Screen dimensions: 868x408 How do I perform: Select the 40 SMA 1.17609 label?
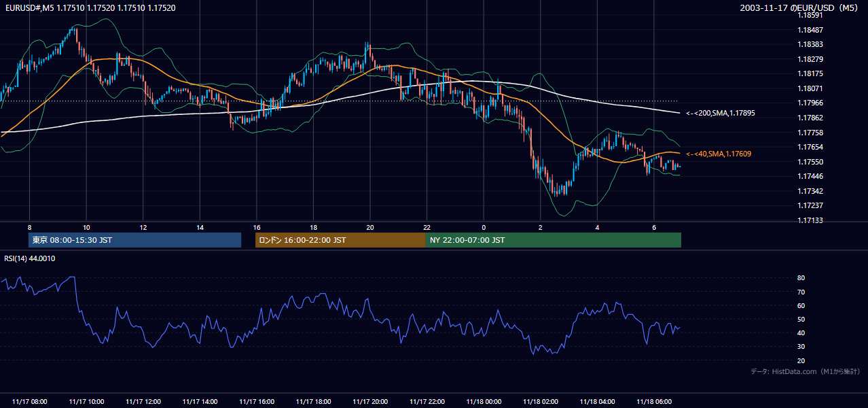pos(720,154)
